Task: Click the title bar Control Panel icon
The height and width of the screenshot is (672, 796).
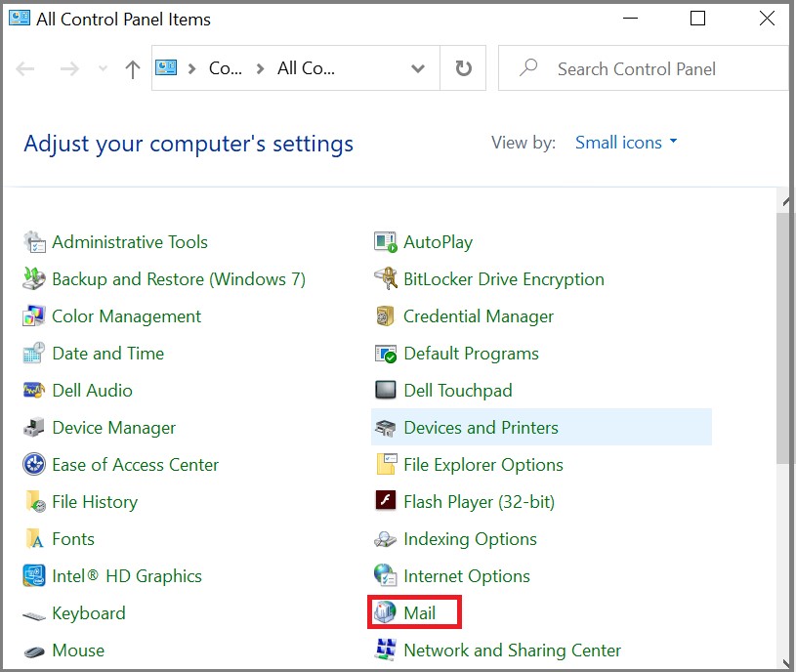Action: (20, 18)
